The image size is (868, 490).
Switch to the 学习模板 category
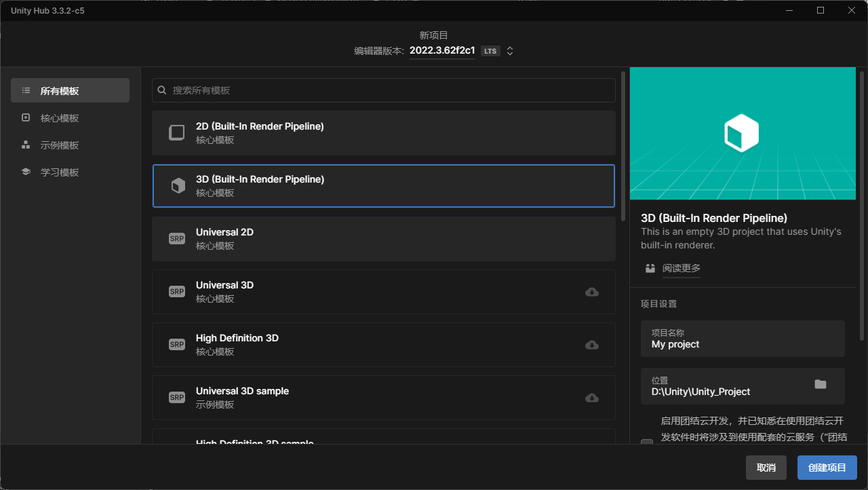click(70, 172)
